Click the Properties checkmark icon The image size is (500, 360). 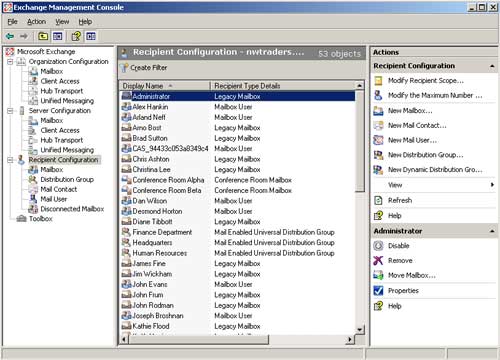click(378, 291)
